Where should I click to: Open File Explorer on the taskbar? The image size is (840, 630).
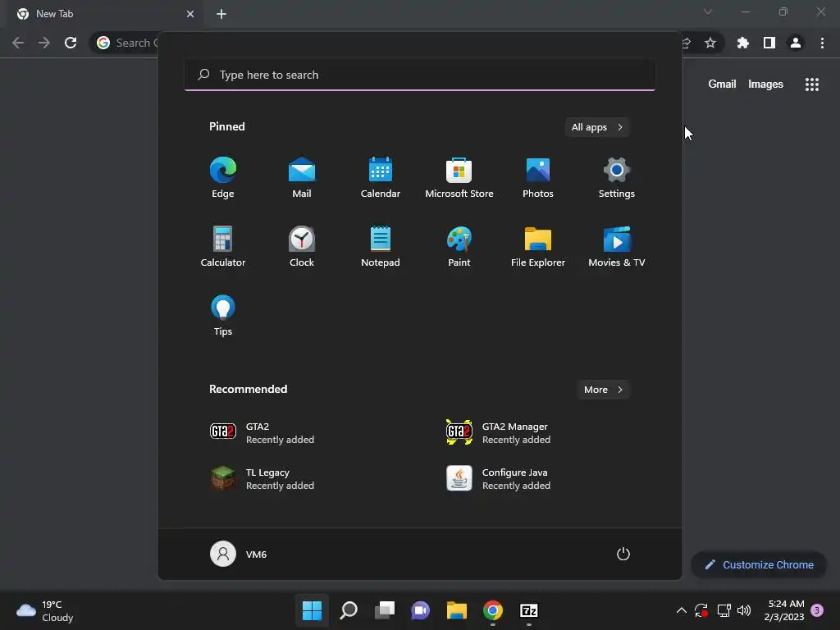[x=457, y=610]
